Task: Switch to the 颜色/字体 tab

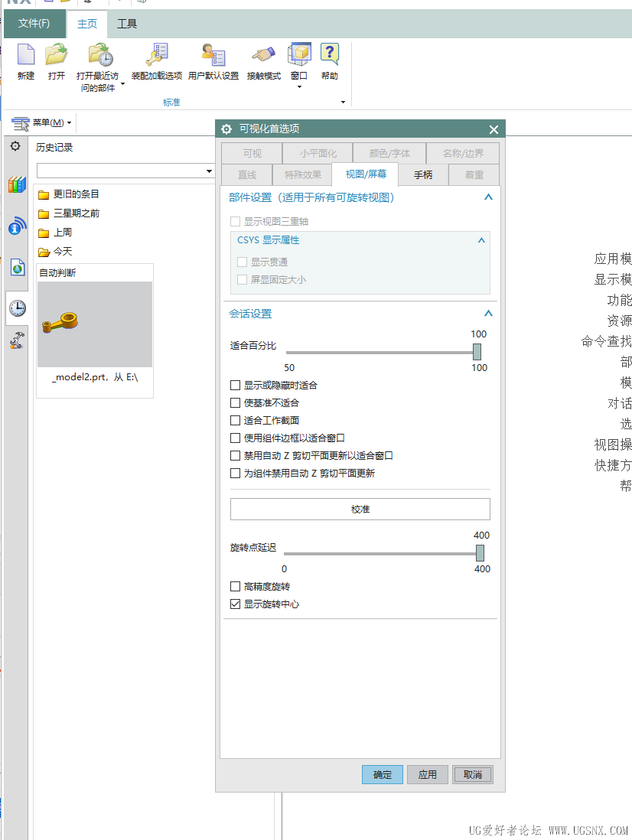Action: coord(390,153)
